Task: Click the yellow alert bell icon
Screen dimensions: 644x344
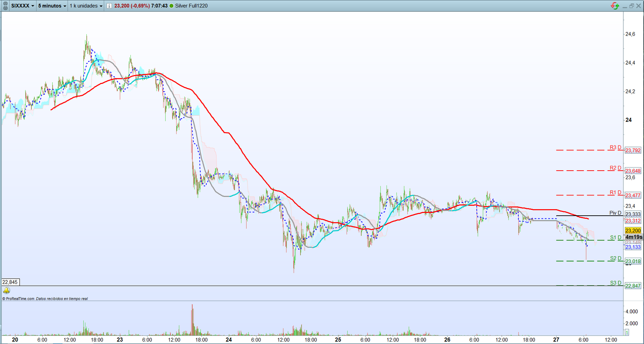Action: 7,291
